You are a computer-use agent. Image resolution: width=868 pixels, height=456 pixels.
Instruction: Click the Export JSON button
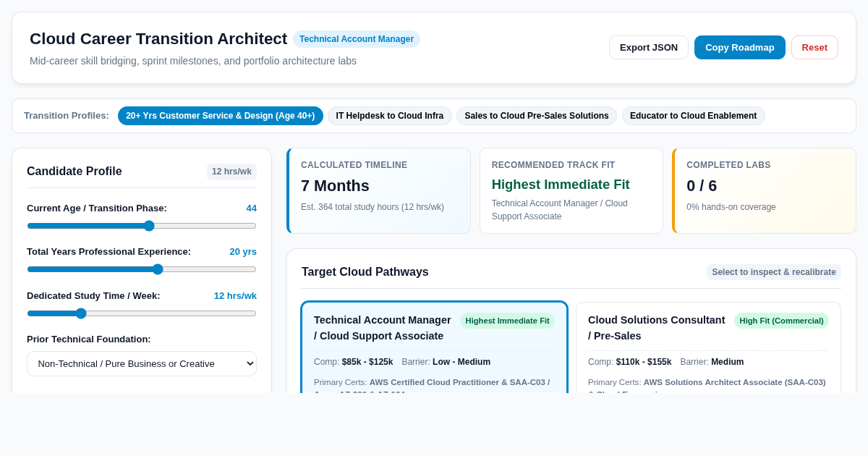(x=649, y=47)
